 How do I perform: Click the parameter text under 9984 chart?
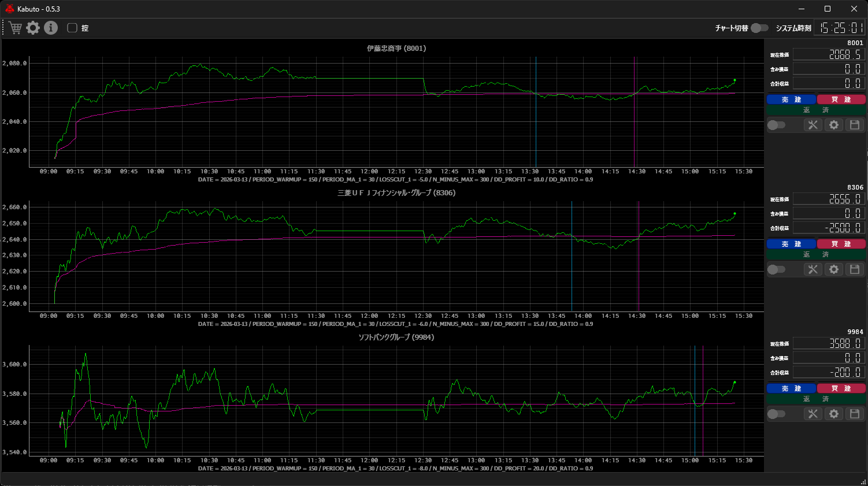coord(395,469)
